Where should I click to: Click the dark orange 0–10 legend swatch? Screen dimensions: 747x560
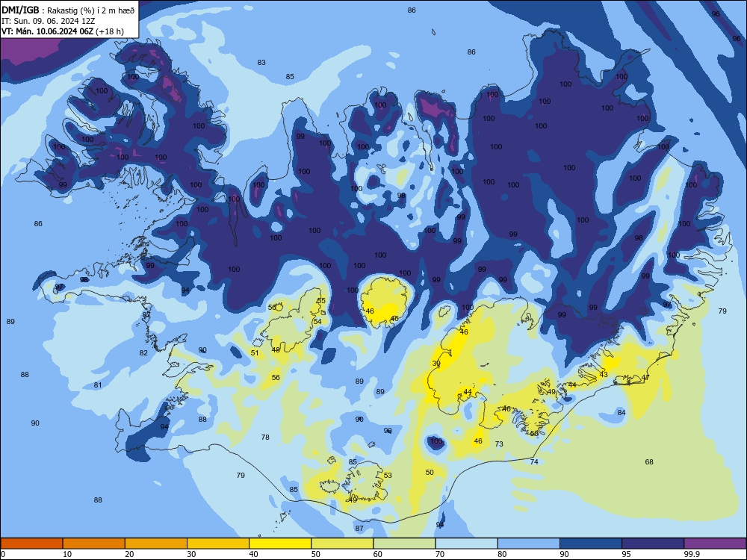click(31, 544)
